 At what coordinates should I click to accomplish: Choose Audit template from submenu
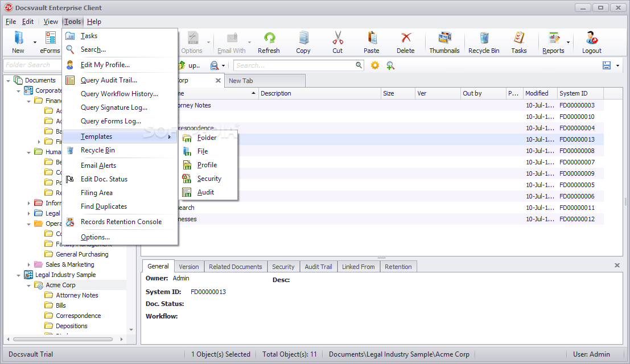pos(208,192)
